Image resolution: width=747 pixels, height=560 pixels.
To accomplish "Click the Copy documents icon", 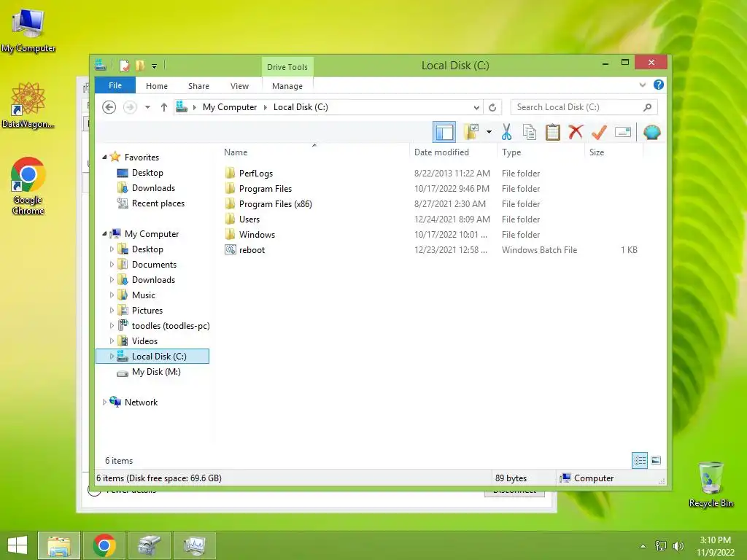I will pyautogui.click(x=530, y=132).
